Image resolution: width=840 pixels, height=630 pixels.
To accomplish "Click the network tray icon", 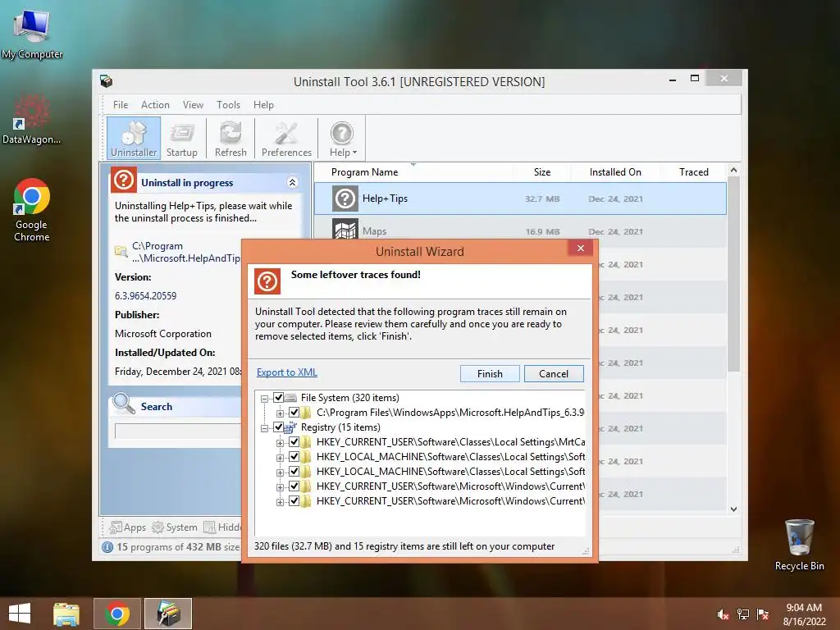I will 743,614.
